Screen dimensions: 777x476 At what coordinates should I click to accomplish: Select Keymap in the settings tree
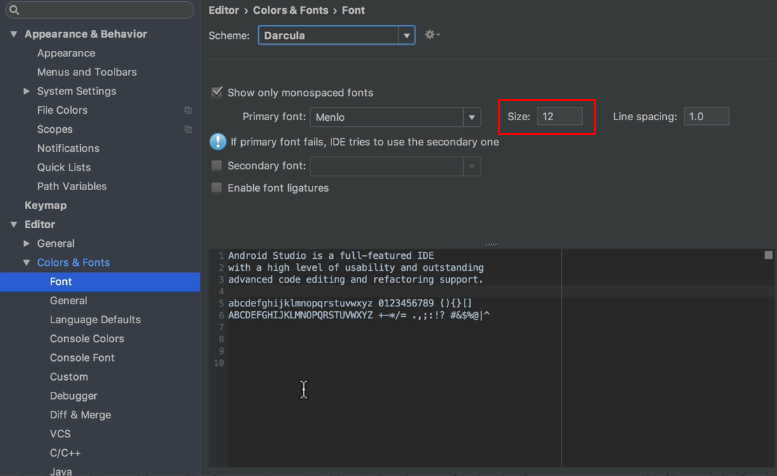pos(46,205)
